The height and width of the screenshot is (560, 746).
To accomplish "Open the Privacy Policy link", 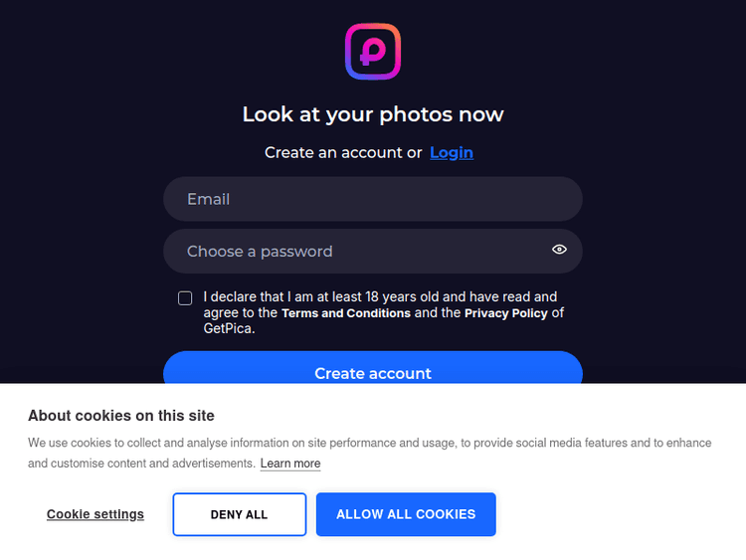I will point(506,313).
